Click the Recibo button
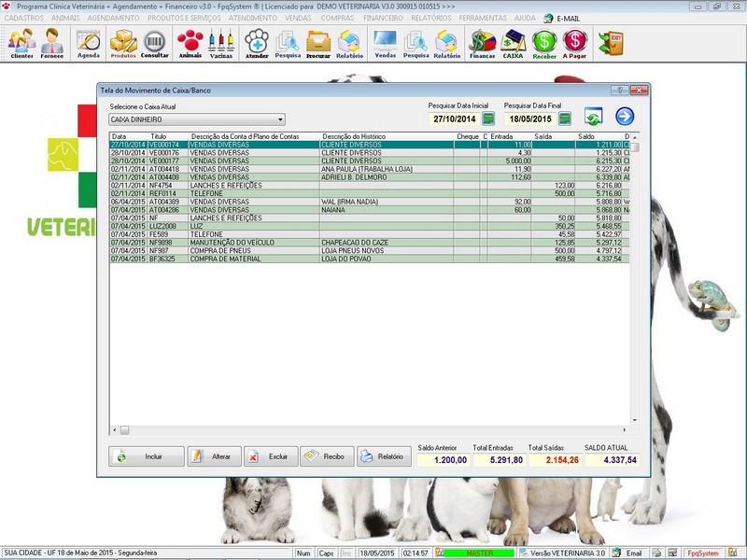The height and width of the screenshot is (560, 747). pos(328,456)
